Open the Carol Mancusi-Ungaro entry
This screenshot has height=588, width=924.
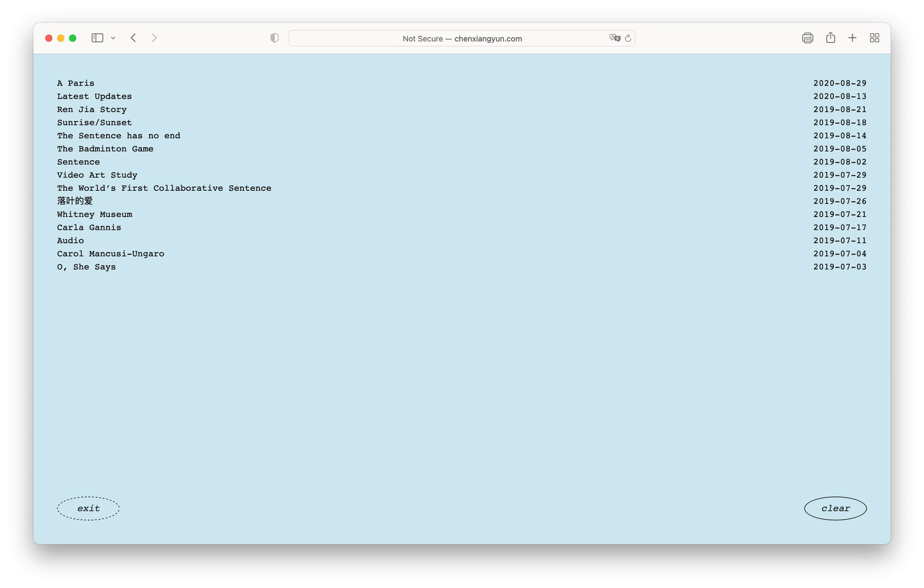(110, 254)
